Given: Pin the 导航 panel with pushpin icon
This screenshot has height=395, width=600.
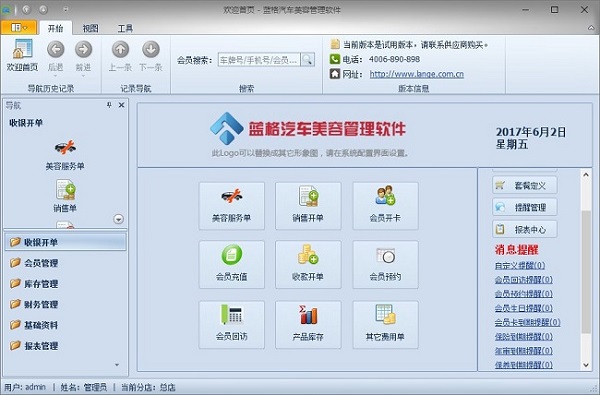Looking at the screenshot, I should coord(109,105).
